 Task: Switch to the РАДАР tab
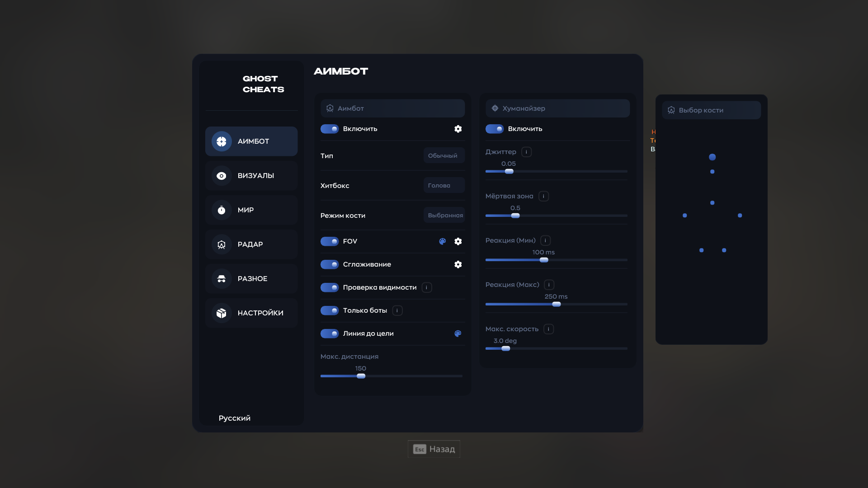(x=251, y=244)
